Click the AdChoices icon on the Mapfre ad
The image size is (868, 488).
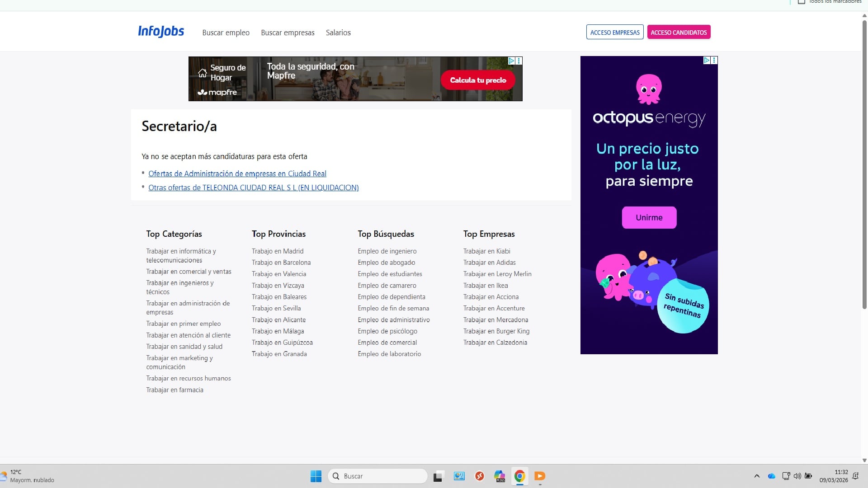(511, 61)
